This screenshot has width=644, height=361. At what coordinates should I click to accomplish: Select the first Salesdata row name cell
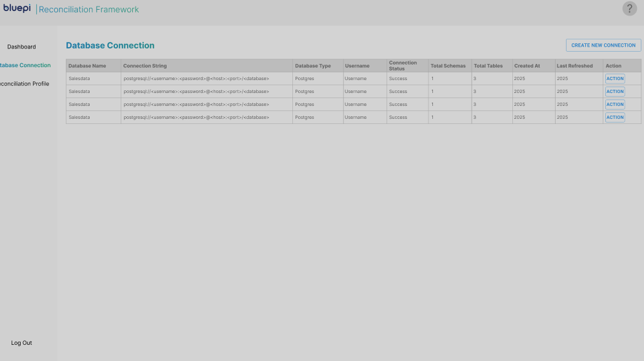[93, 79]
